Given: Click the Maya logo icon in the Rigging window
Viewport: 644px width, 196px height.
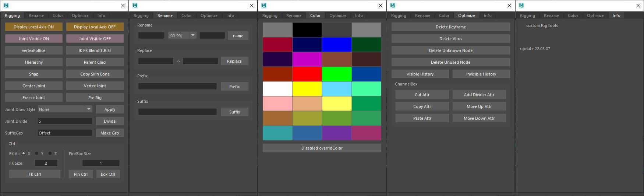Looking at the screenshot, I should tap(6, 6).
